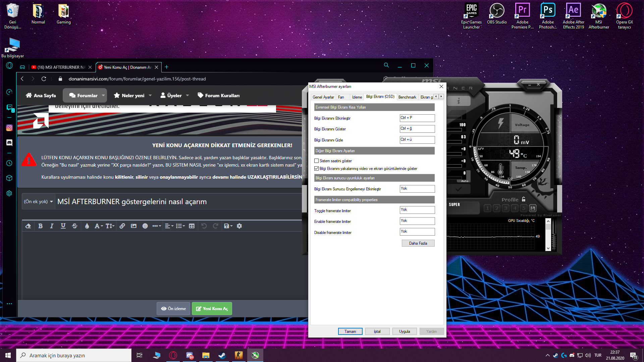Insert an image in forum editor
Image resolution: width=644 pixels, height=362 pixels.
tap(133, 226)
